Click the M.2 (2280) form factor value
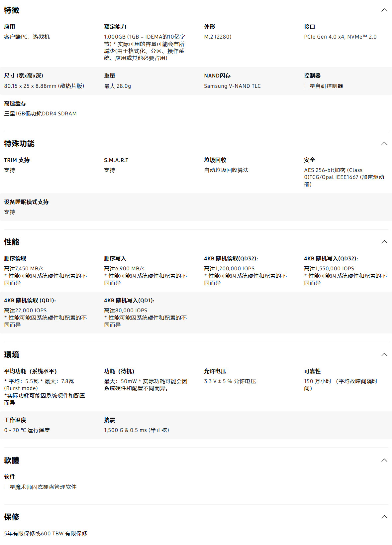The width and height of the screenshot is (392, 545). point(218,37)
